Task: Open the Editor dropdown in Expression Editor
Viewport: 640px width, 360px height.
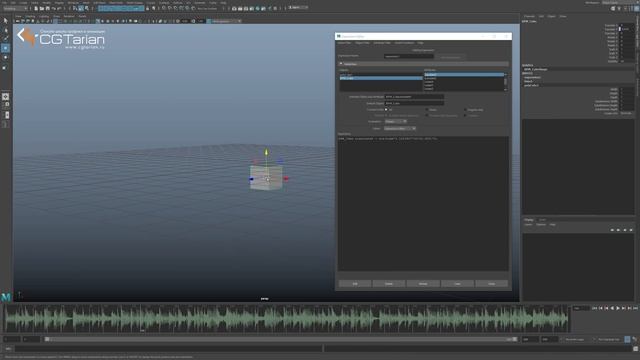Action: [x=400, y=128]
